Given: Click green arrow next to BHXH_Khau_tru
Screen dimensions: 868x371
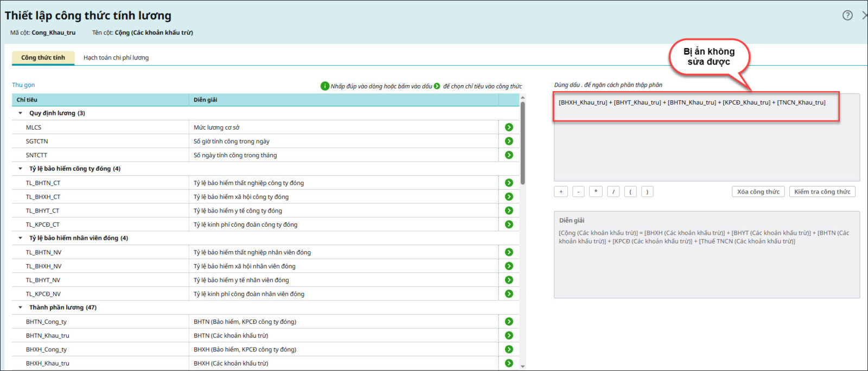Looking at the screenshot, I should coord(509,363).
